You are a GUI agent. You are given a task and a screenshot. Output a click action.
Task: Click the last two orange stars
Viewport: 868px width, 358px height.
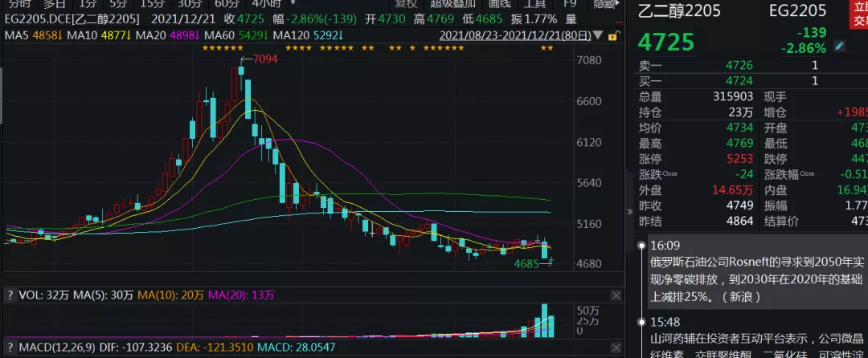[x=547, y=48]
